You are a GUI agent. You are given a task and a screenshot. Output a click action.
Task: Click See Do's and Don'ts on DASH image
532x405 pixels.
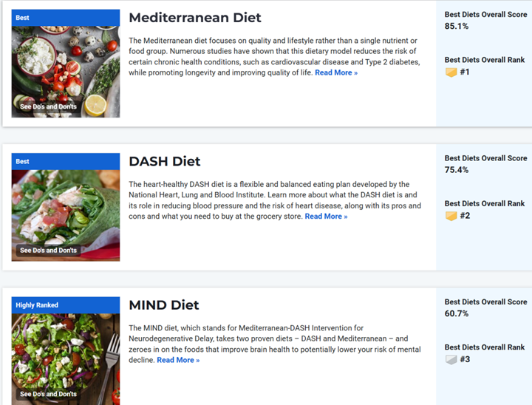[48, 251]
